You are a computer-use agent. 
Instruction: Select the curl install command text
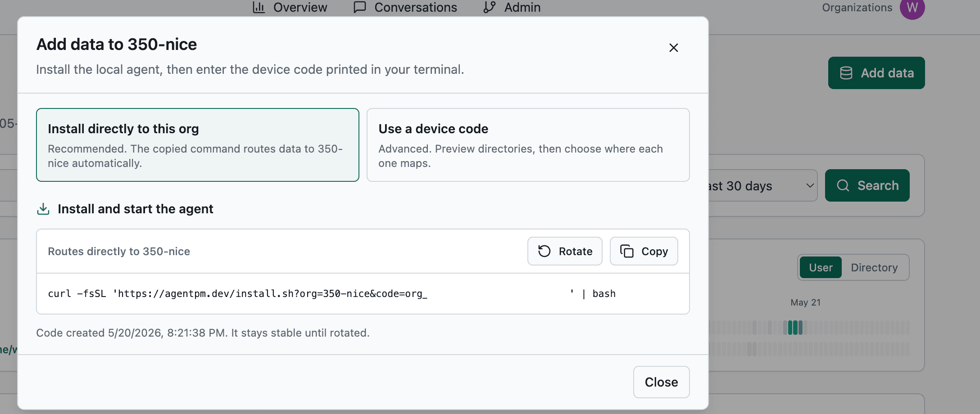point(331,294)
